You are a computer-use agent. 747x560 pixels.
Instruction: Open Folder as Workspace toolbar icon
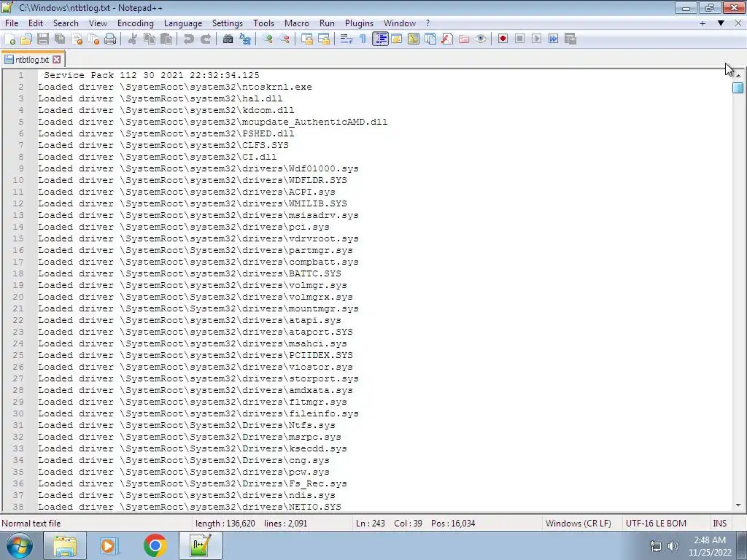pos(464,39)
